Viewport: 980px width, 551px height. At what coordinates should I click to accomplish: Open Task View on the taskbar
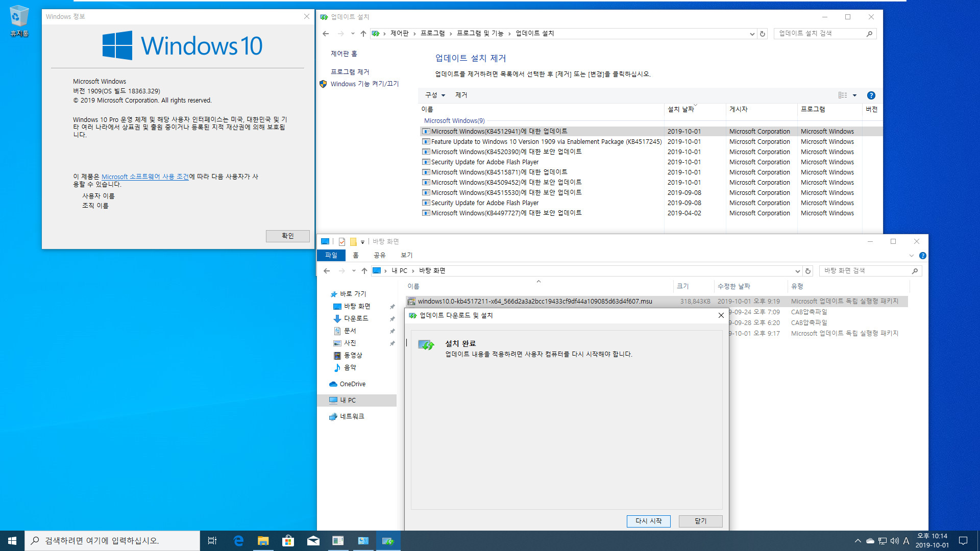tap(212, 541)
